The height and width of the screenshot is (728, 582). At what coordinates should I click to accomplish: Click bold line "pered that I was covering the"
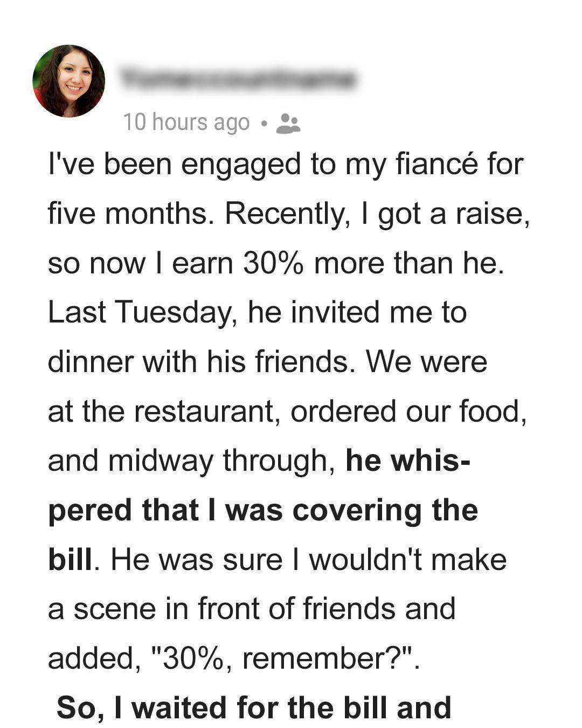click(262, 510)
